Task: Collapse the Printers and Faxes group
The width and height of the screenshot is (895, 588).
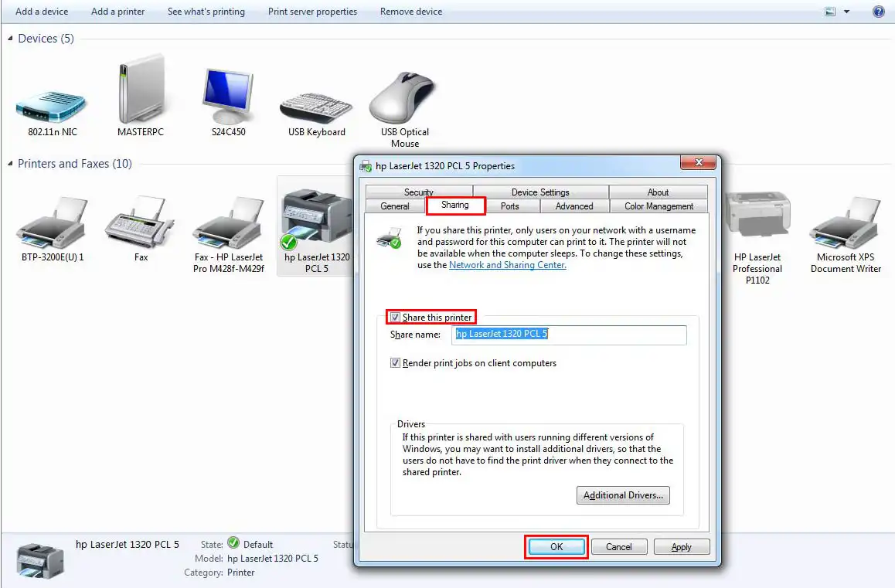Action: click(11, 164)
